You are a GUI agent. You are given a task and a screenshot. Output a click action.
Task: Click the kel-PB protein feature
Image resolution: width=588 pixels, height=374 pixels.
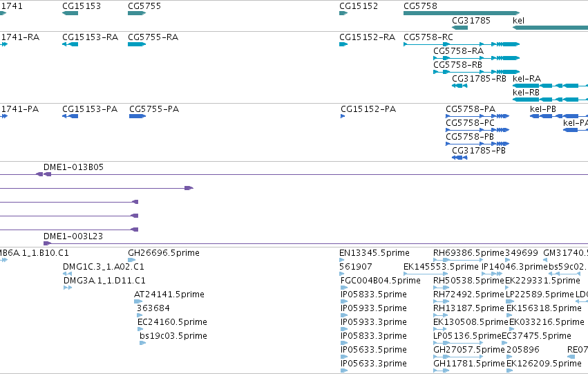[559, 116]
